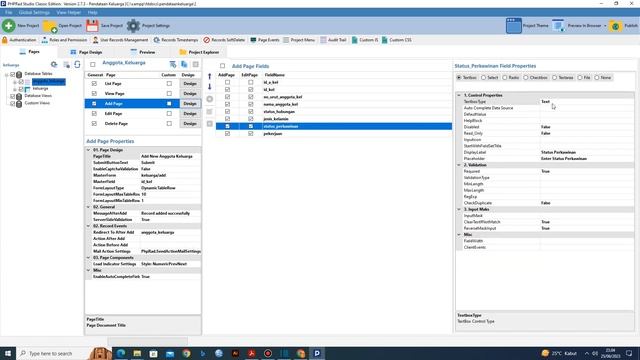
Task: Open the Global Settings menu
Action: 34,13
